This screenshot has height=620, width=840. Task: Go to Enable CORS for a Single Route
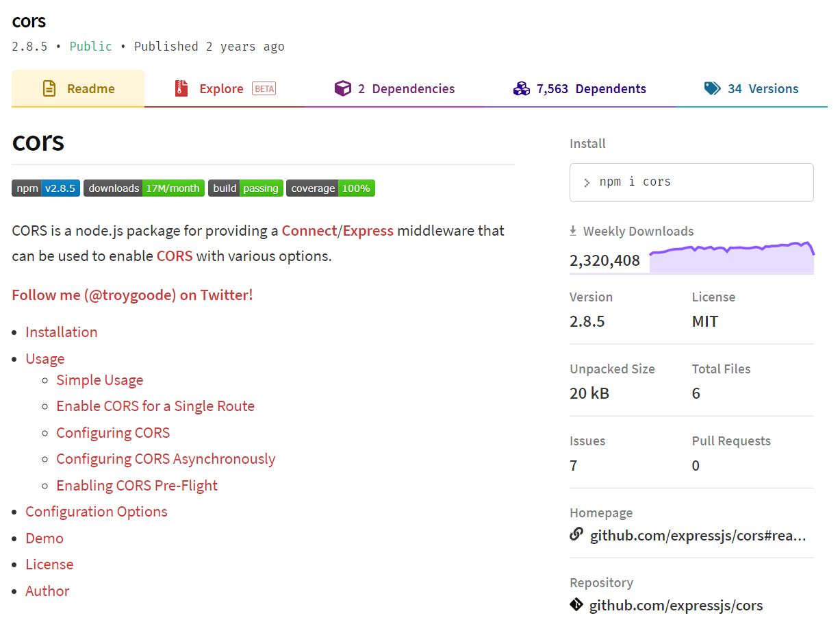point(155,406)
